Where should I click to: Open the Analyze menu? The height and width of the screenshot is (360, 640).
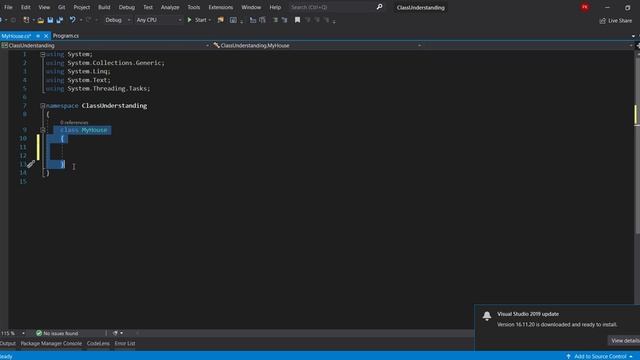(x=170, y=7)
